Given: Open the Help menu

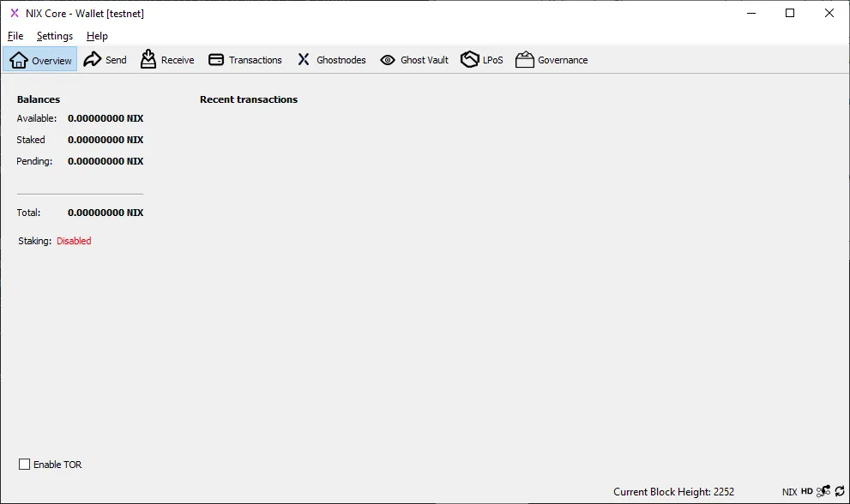Looking at the screenshot, I should [97, 36].
